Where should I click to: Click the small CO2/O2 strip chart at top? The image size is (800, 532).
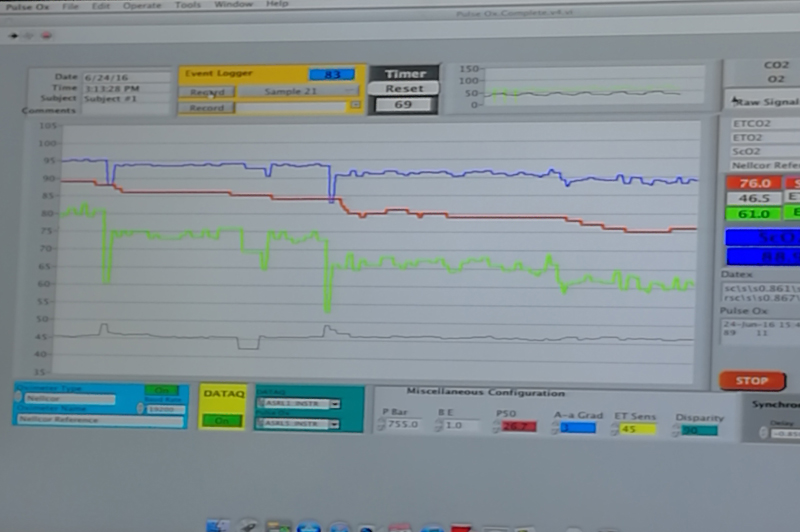[594, 86]
